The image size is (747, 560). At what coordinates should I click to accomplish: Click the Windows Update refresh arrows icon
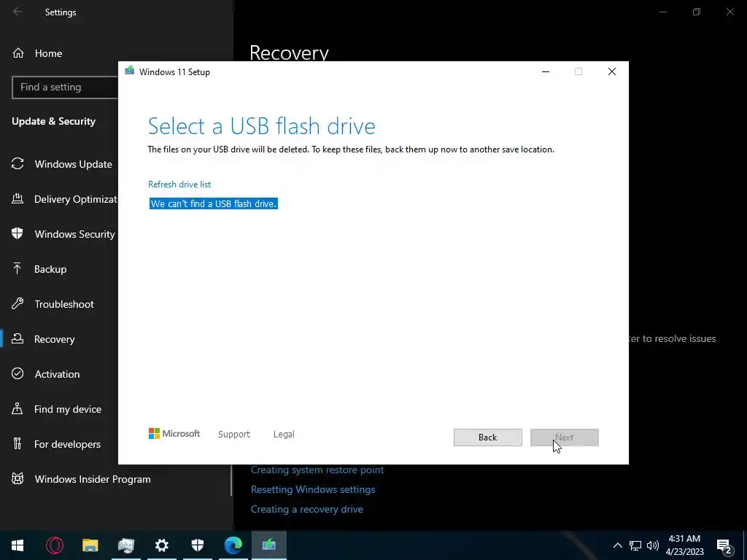(18, 164)
